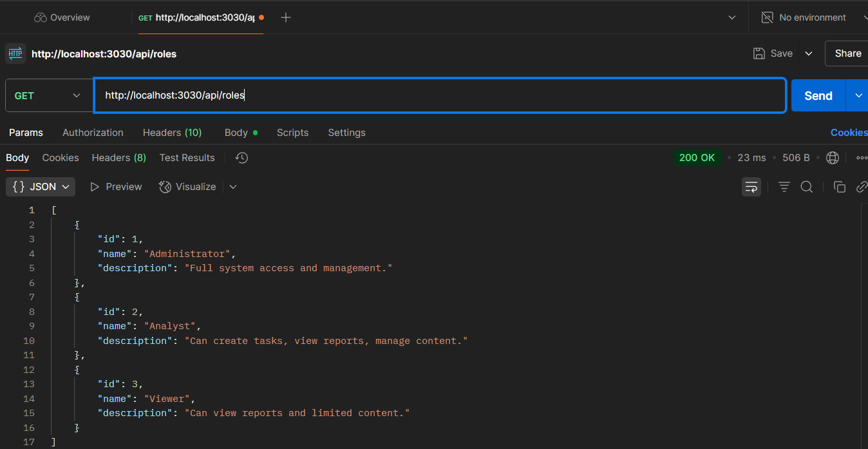Open JSON format dropdown
The height and width of the screenshot is (449, 868).
(x=41, y=187)
